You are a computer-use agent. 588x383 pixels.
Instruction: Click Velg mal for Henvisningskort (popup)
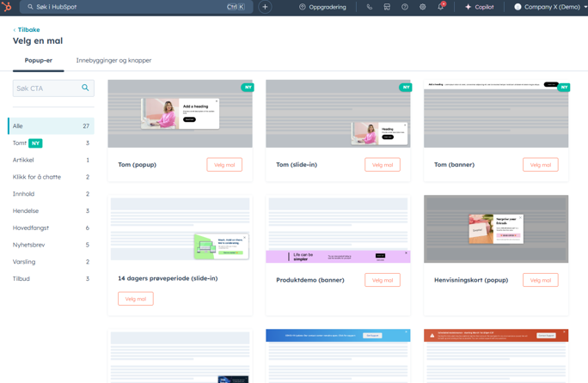click(541, 280)
